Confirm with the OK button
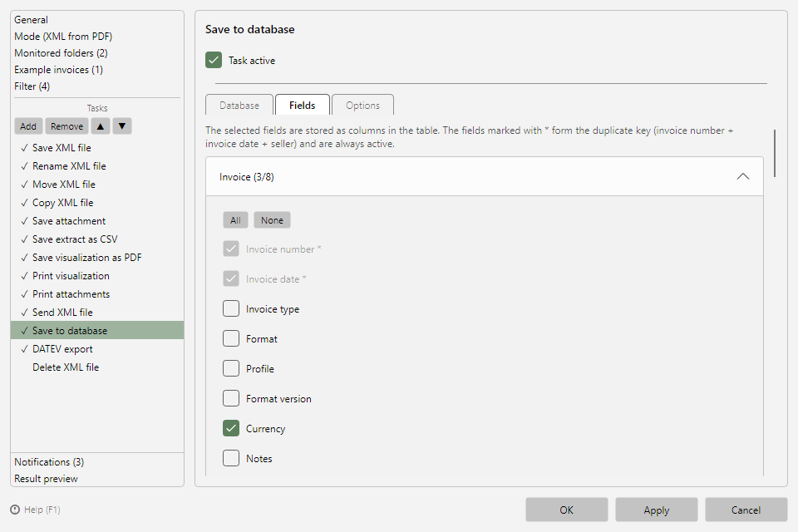The height and width of the screenshot is (532, 798). pyautogui.click(x=566, y=510)
